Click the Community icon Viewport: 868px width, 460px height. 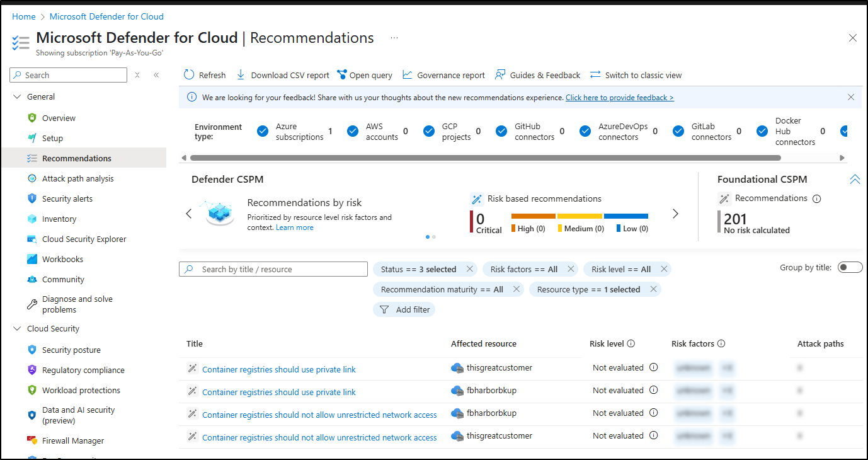point(32,279)
